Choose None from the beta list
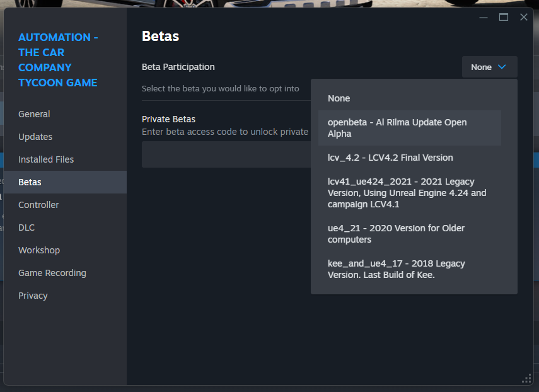Screen dimensions: 539x392 coord(409,98)
